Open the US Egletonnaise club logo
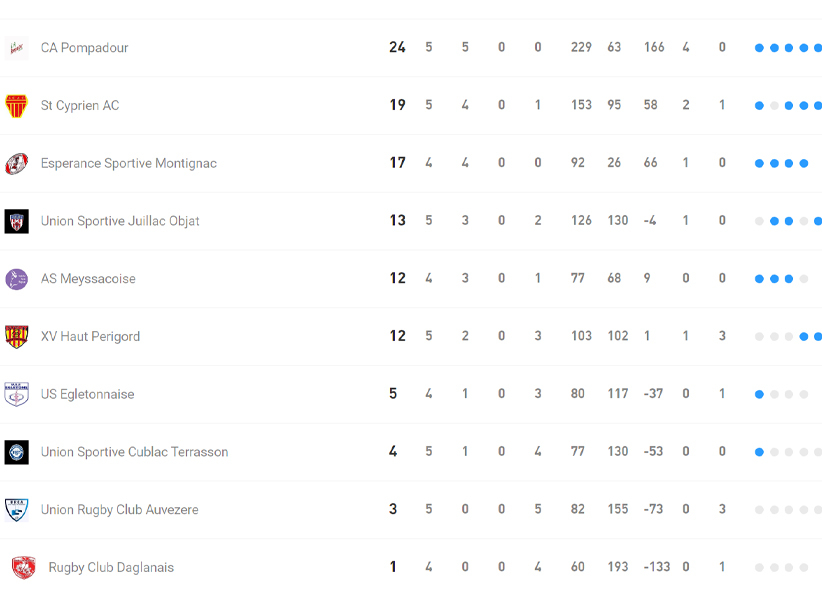Image resolution: width=822 pixels, height=595 pixels. point(16,394)
